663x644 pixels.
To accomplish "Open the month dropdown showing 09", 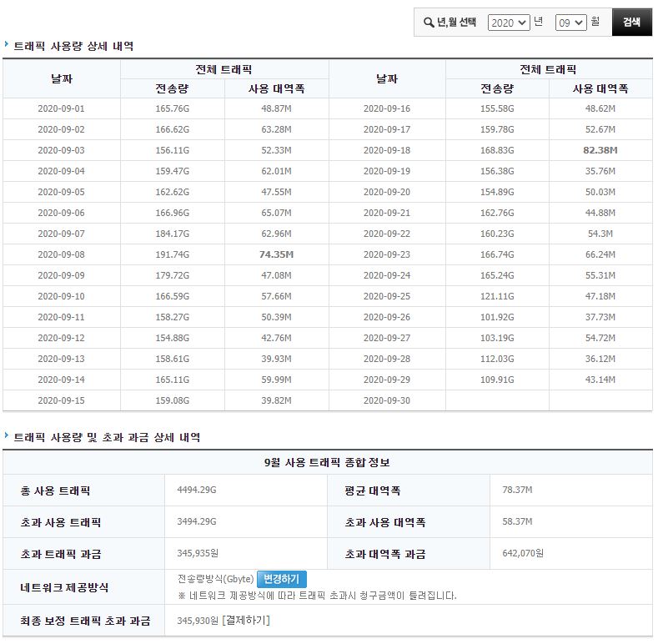I will (x=570, y=23).
